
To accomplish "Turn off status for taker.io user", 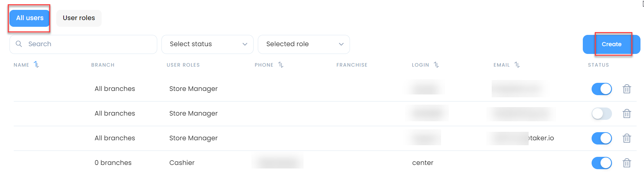I will click(x=602, y=138).
